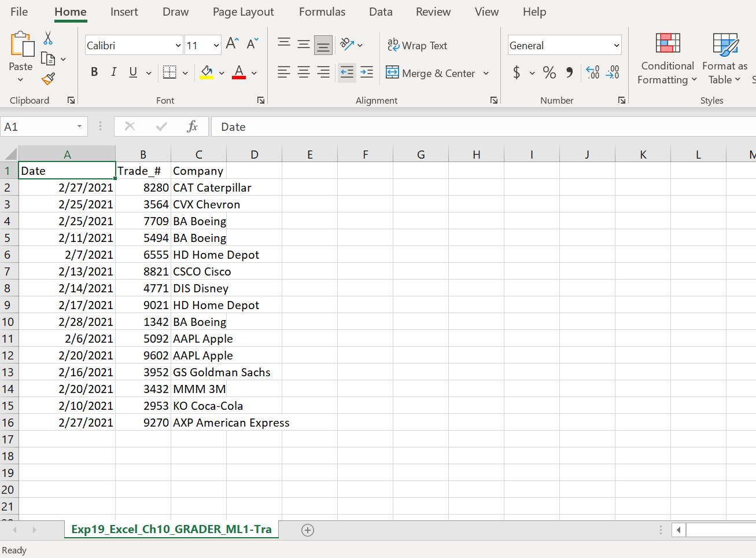Select the Exp19_Excel_Ch10_GRADER_ML1-Tra sheet tab
The height and width of the screenshot is (558, 756).
[171, 530]
